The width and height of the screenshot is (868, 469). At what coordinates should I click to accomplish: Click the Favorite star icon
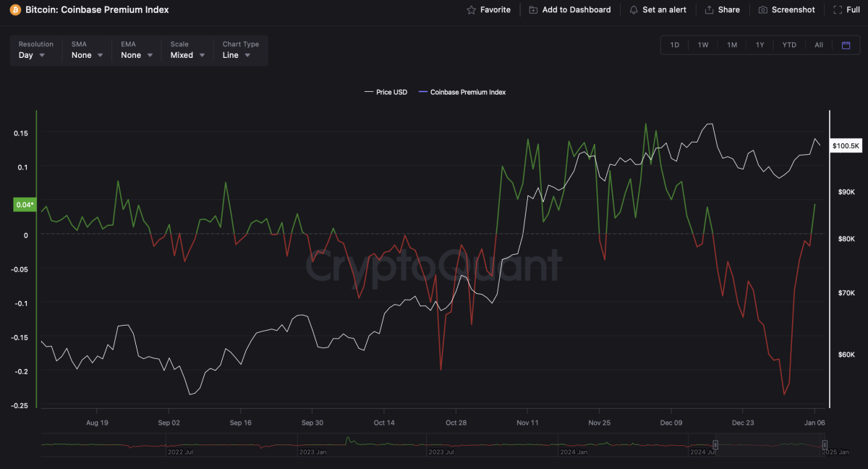[x=471, y=10]
